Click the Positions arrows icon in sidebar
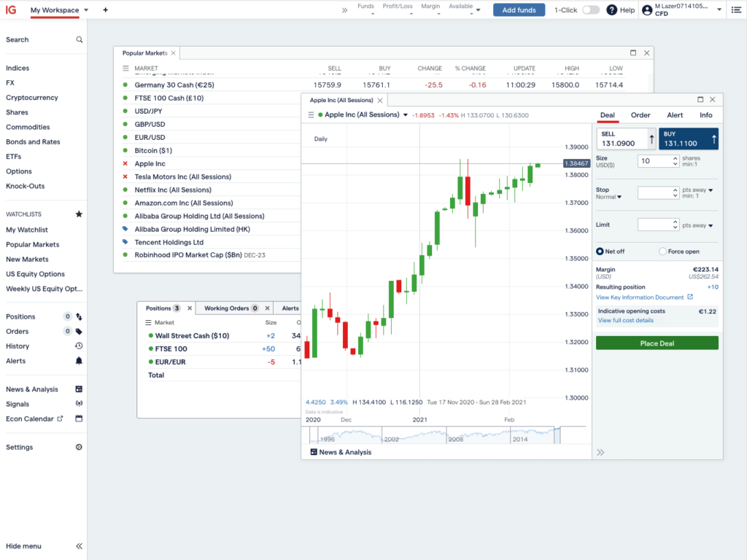Screen dimensions: 747x560 click(79, 316)
